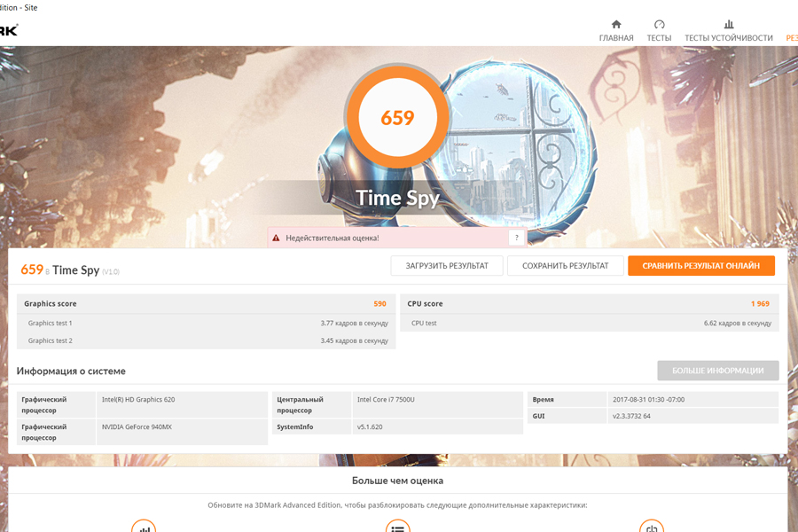The height and width of the screenshot is (532, 798).
Task: Click the БОЛЬШЕ ИНФОРМАЦИИ button
Action: point(718,371)
